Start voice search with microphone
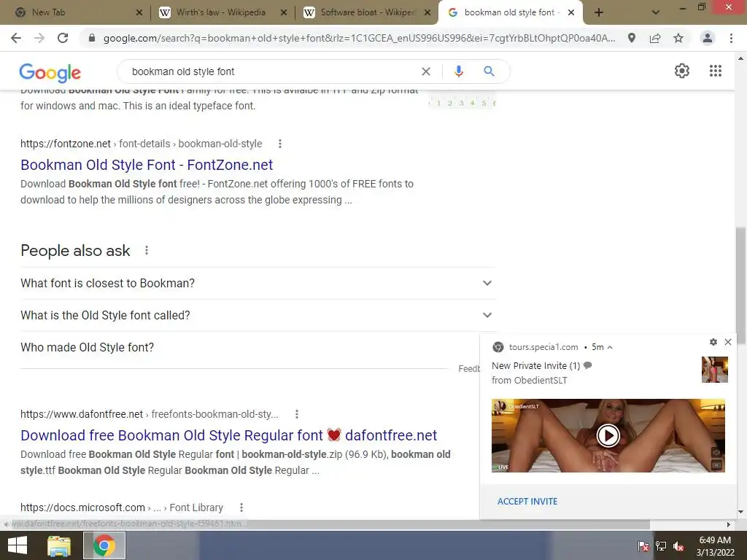The width and height of the screenshot is (747, 560). 458,71
